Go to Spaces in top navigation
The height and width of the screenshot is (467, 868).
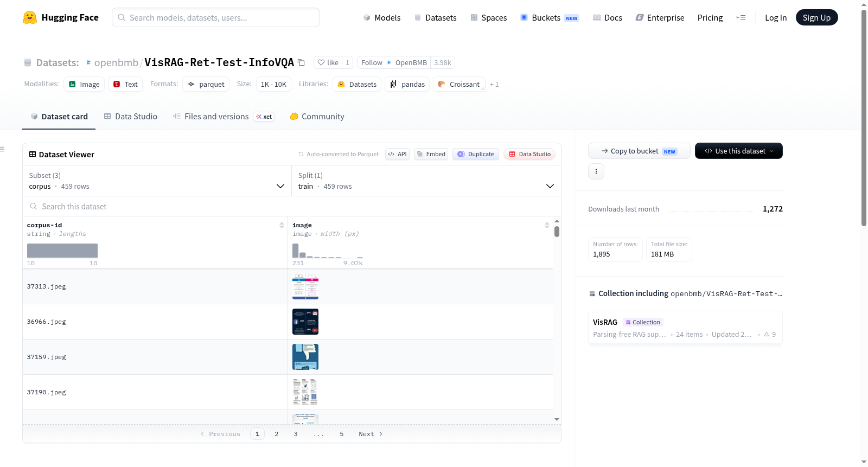pyautogui.click(x=489, y=17)
